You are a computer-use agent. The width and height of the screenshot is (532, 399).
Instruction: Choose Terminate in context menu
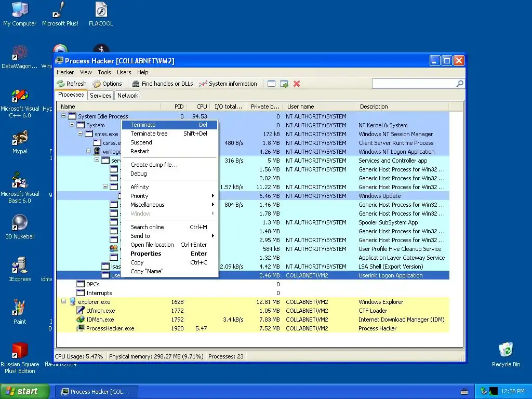[x=169, y=125]
